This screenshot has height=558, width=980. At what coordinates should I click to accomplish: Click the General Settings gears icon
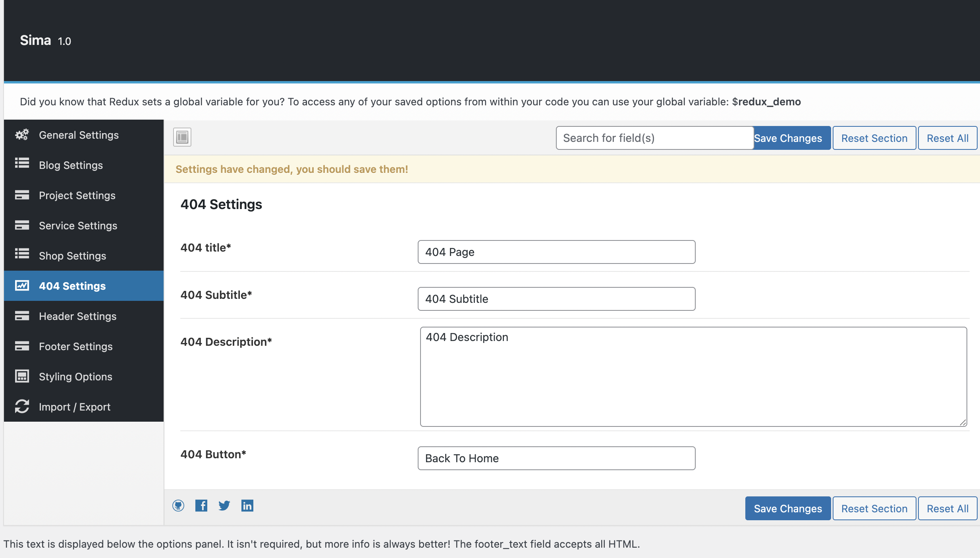(x=22, y=135)
